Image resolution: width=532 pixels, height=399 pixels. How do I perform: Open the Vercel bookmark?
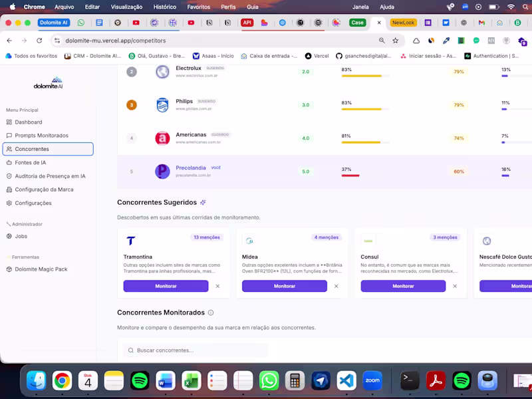(x=317, y=56)
